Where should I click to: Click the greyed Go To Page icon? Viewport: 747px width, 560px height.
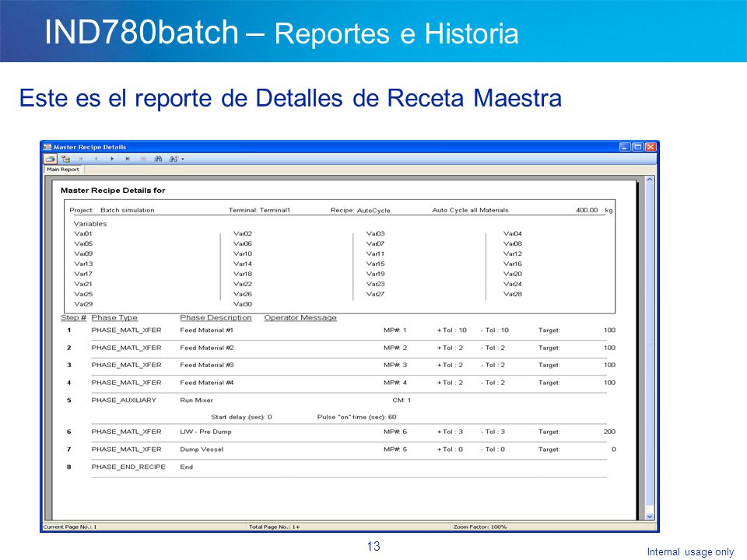[143, 159]
